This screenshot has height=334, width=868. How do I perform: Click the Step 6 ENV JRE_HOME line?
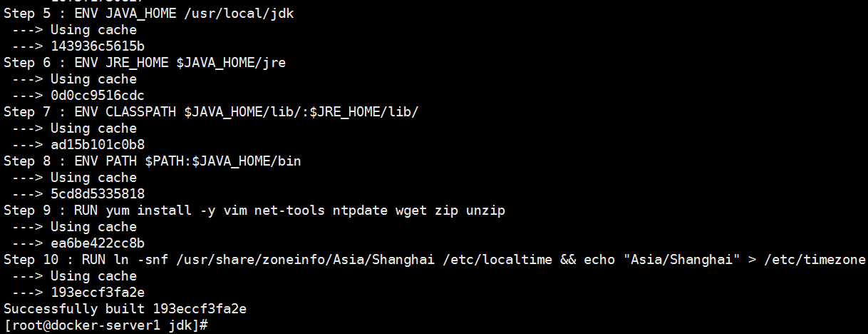click(x=145, y=63)
